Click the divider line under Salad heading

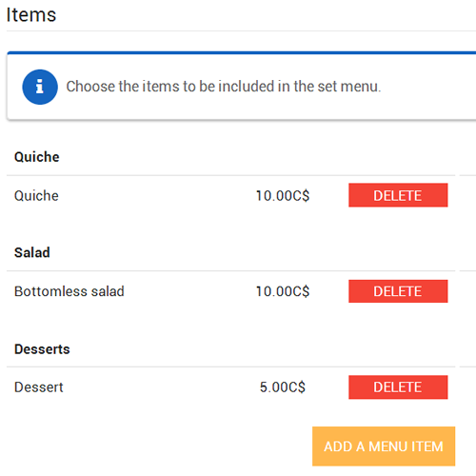click(230, 271)
